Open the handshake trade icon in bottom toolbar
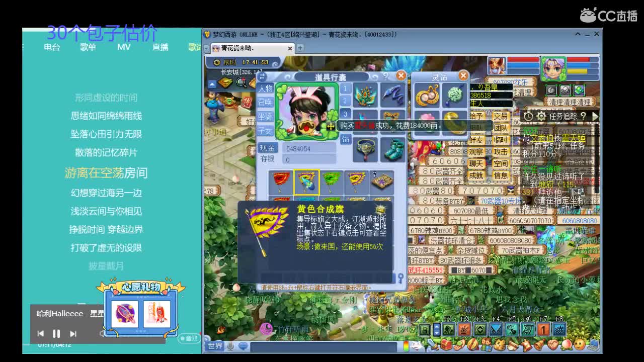 click(x=553, y=345)
